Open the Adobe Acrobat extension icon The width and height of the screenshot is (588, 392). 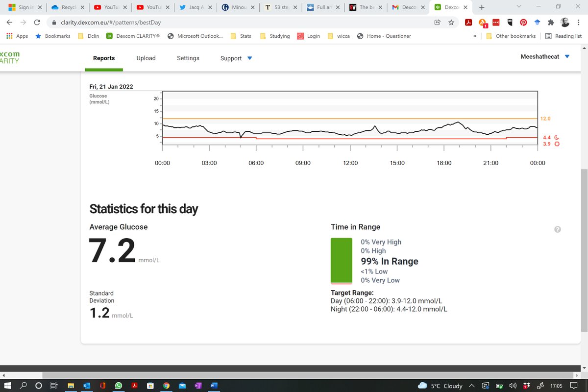click(468, 23)
